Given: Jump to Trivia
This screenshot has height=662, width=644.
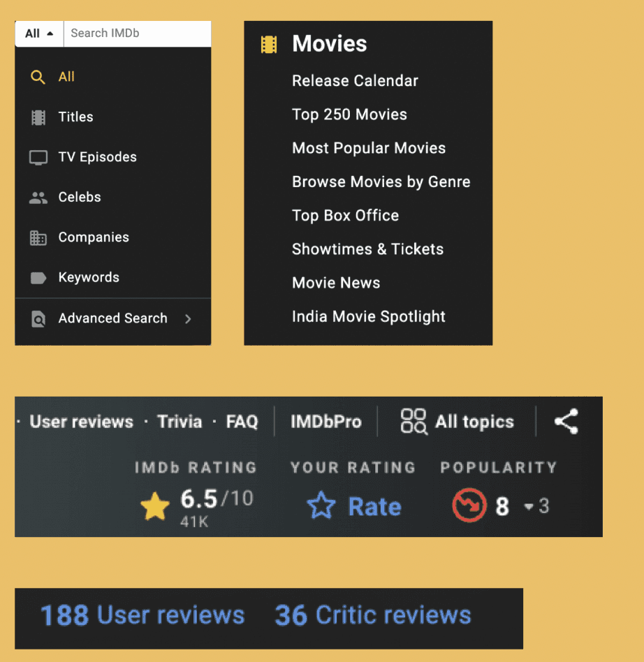Looking at the screenshot, I should tap(180, 422).
